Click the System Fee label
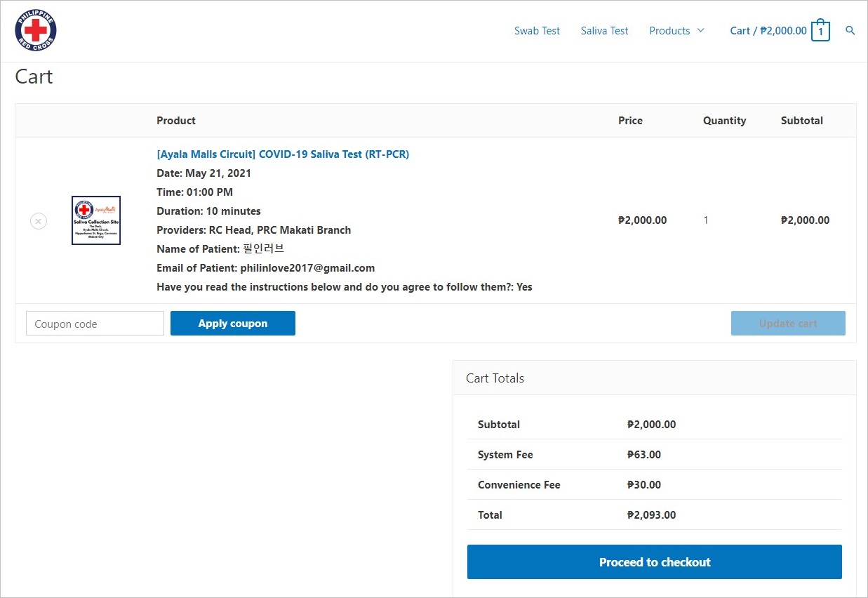The image size is (868, 598). tap(505, 455)
